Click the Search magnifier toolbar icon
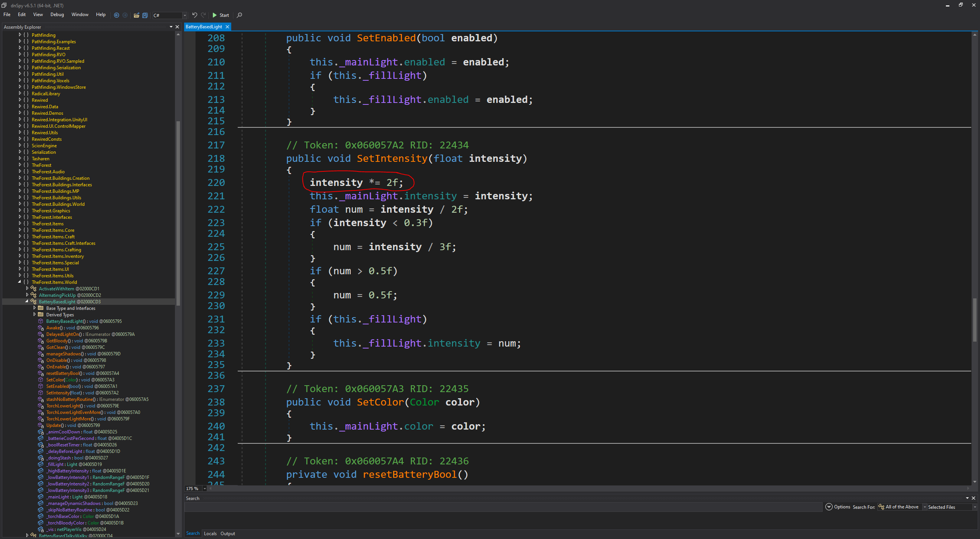 pos(240,15)
